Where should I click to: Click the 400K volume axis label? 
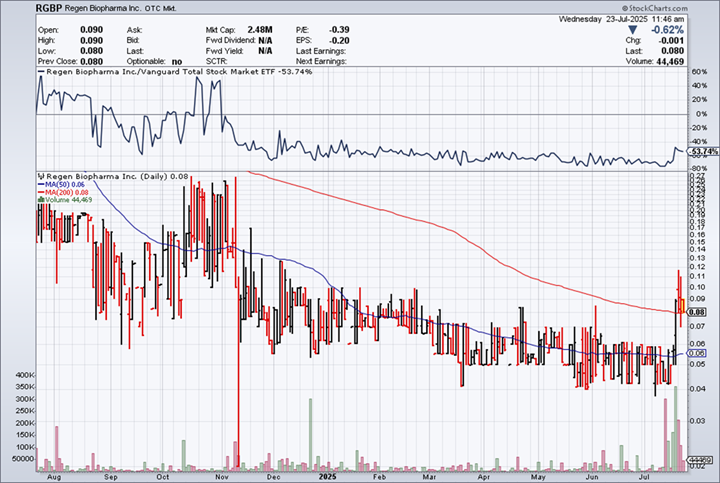tap(25, 375)
